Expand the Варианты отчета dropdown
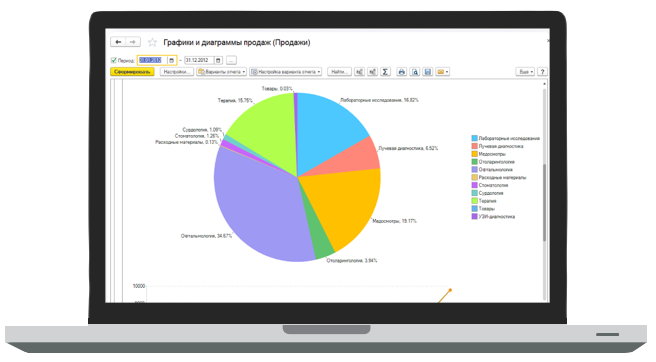This screenshot has width=656, height=362. [x=222, y=72]
